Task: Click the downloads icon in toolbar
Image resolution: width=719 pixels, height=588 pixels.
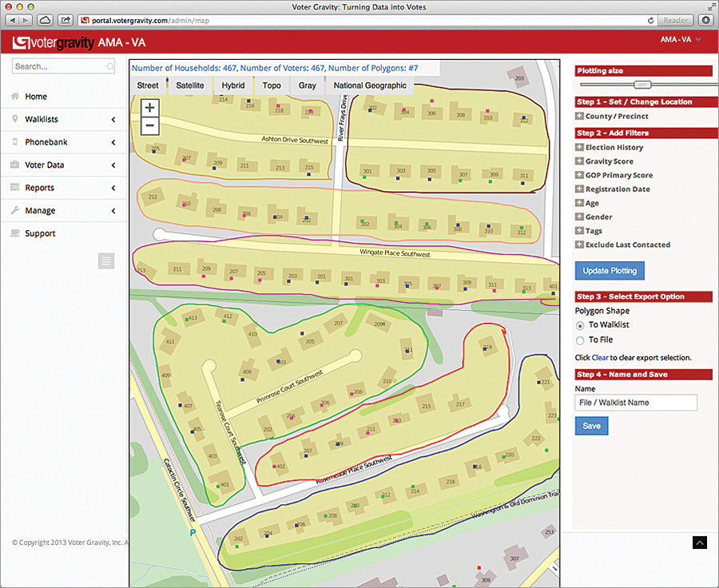Action: 705,20
